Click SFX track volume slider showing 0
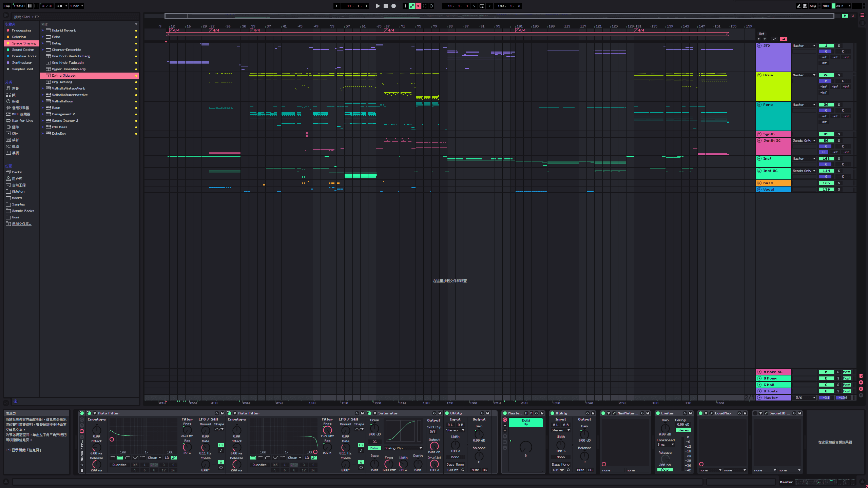868x488 pixels. [x=826, y=52]
